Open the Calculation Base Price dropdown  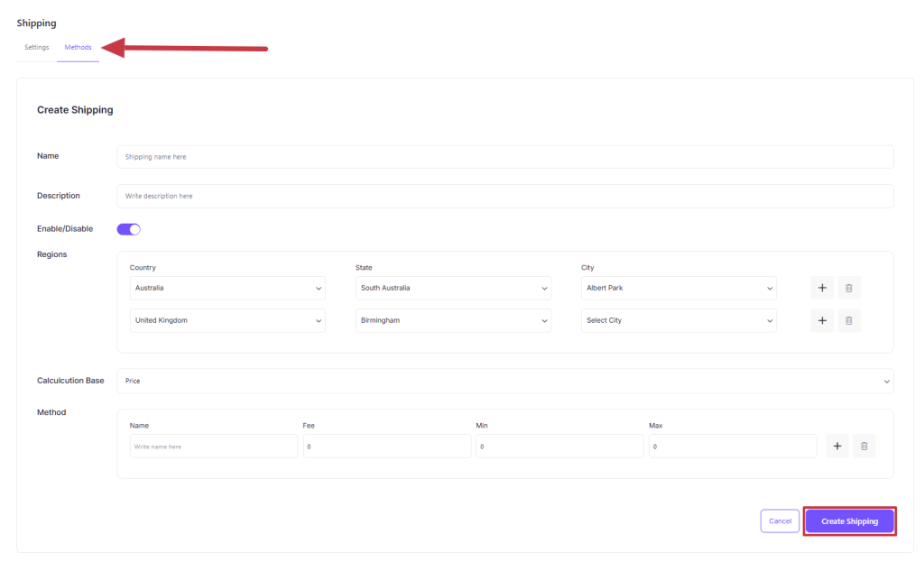point(505,382)
